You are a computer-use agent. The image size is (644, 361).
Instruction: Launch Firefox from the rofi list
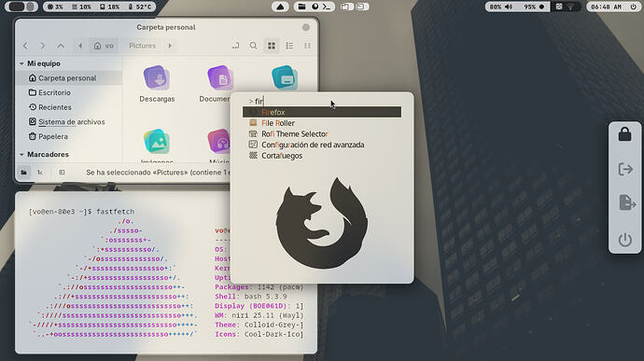[322, 112]
